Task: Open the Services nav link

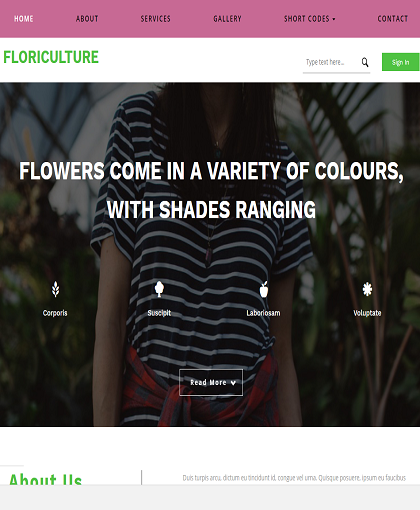Action: click(155, 19)
